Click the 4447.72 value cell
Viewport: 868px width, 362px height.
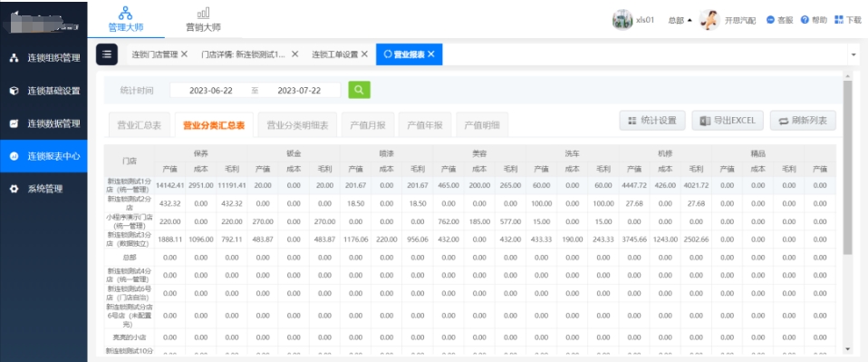pos(634,185)
